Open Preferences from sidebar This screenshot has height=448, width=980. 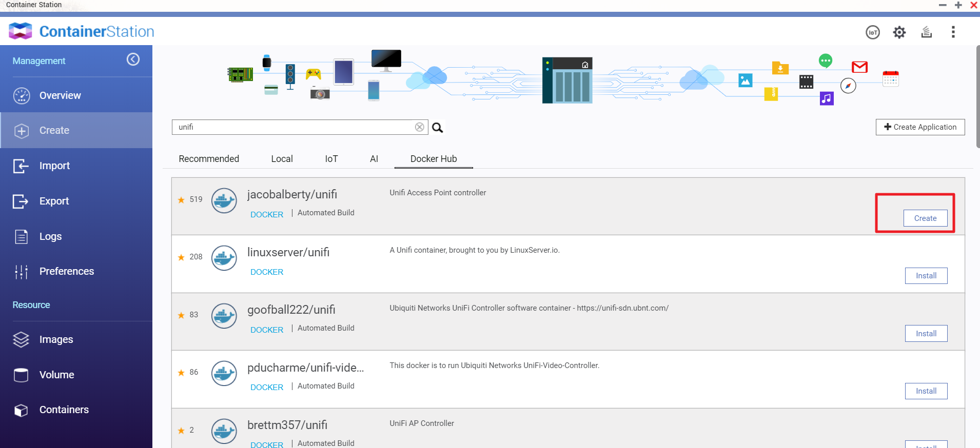(x=66, y=271)
